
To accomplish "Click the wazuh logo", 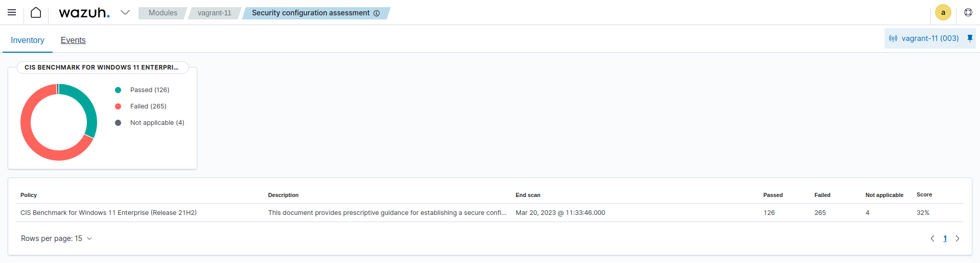I will pos(84,12).
